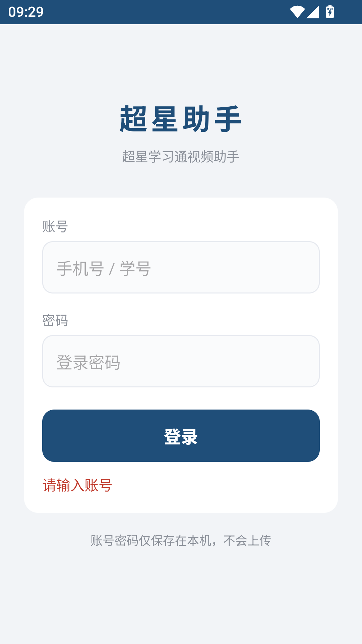Tap blank background beneath the footer note
The height and width of the screenshot is (644, 362).
click(x=181, y=597)
